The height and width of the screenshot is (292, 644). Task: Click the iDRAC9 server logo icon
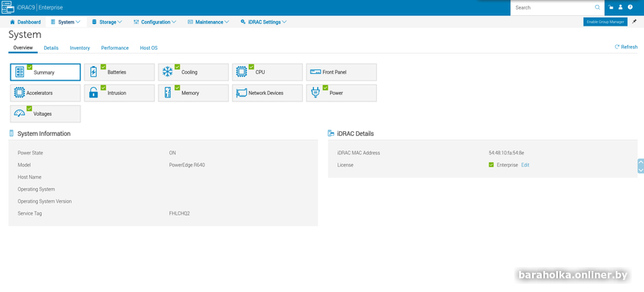point(8,7)
